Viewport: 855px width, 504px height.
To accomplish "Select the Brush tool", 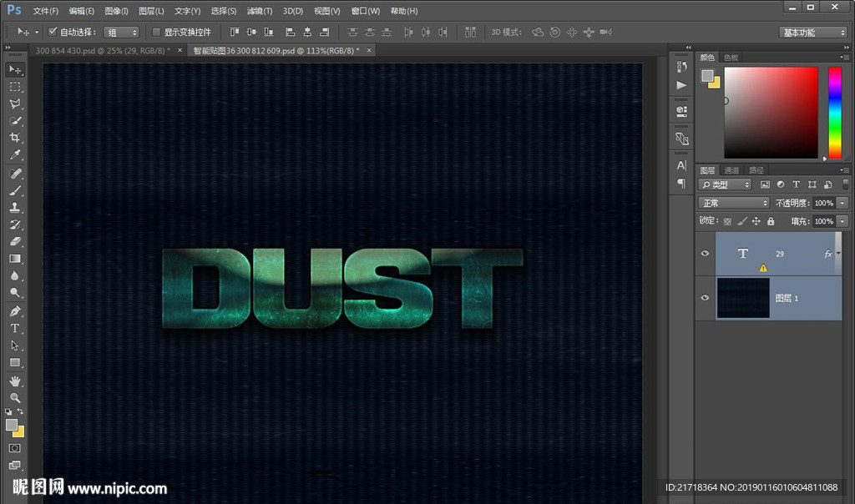I will click(15, 190).
